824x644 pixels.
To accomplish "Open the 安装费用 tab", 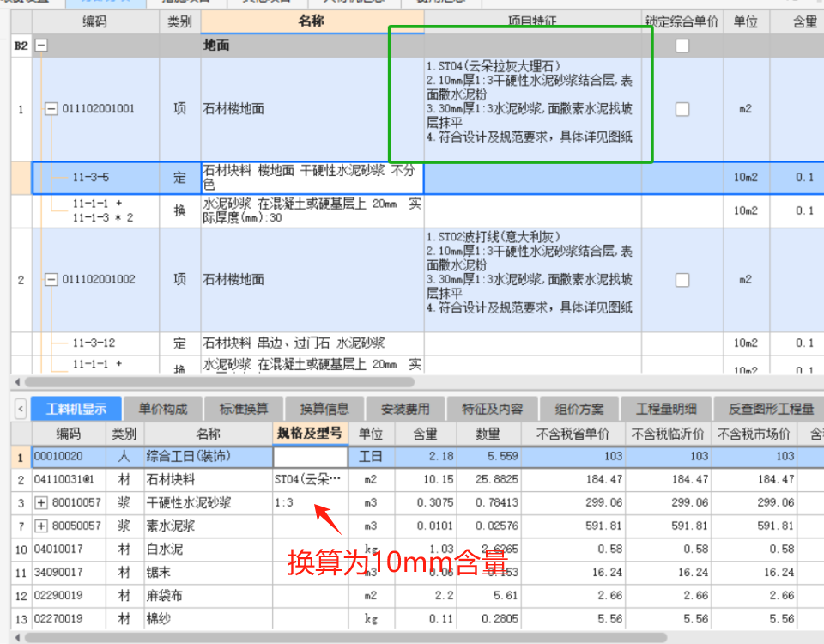I will (405, 409).
